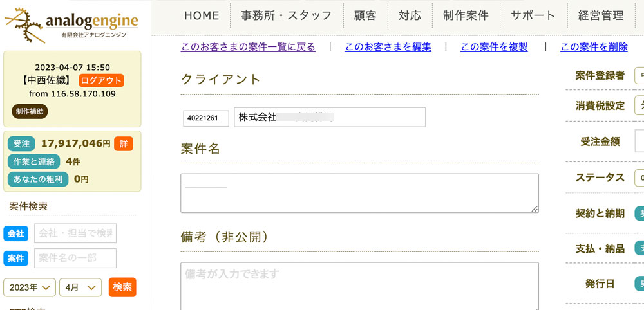Click the analogengine gear logo

point(71,26)
